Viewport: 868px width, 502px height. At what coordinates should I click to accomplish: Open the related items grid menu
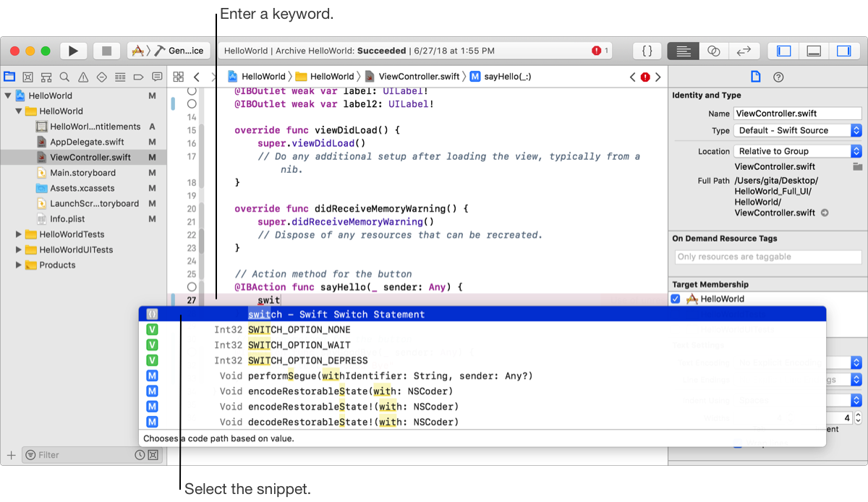(x=178, y=77)
